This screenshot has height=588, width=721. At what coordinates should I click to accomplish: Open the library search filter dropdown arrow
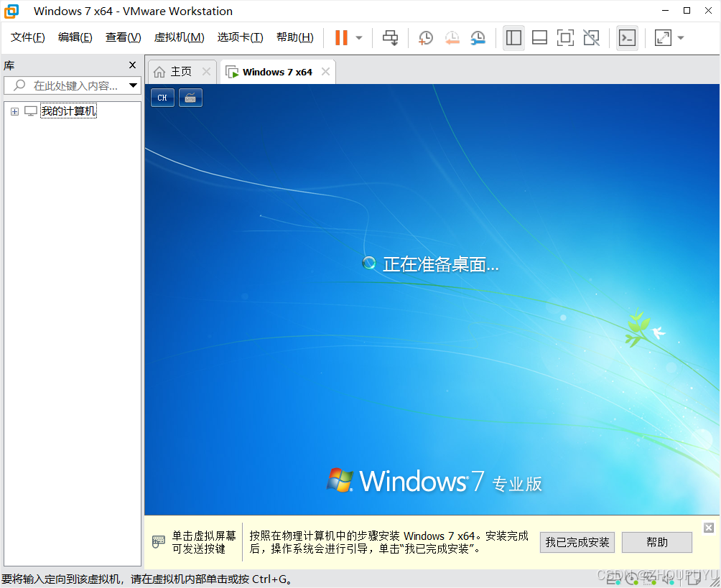pyautogui.click(x=134, y=85)
